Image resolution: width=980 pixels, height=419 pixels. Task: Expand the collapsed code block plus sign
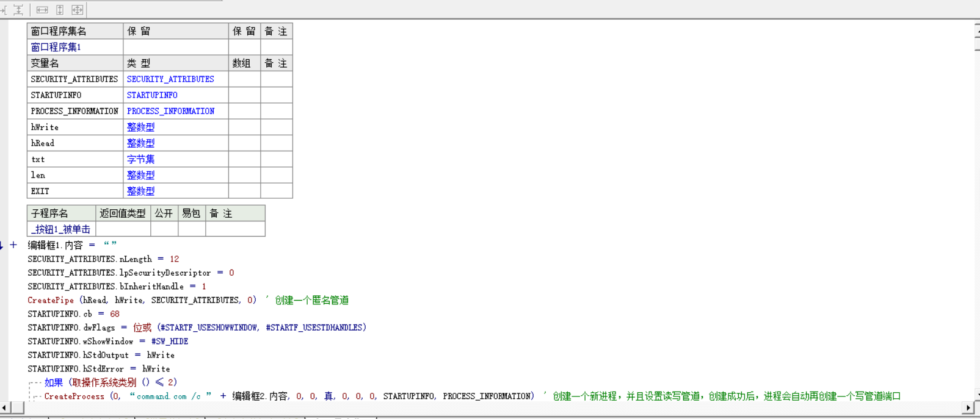(x=13, y=245)
